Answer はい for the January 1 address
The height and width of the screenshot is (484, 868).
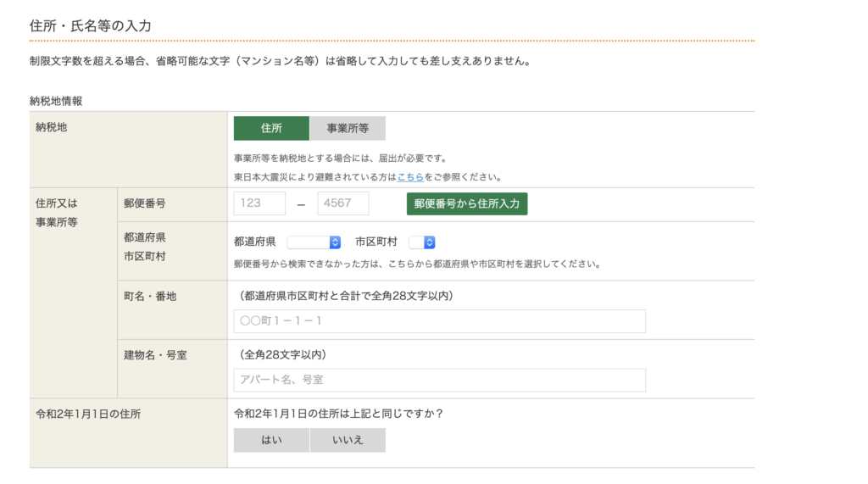click(271, 440)
